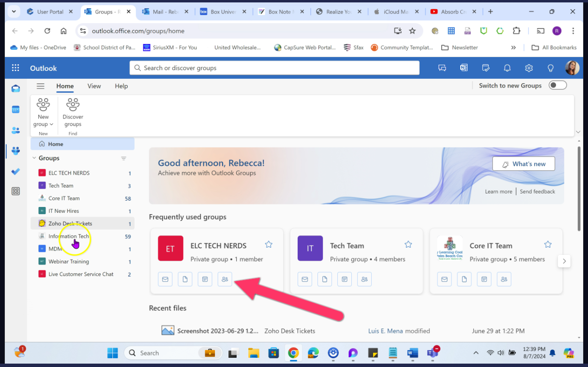Click the What's new button

(x=524, y=164)
